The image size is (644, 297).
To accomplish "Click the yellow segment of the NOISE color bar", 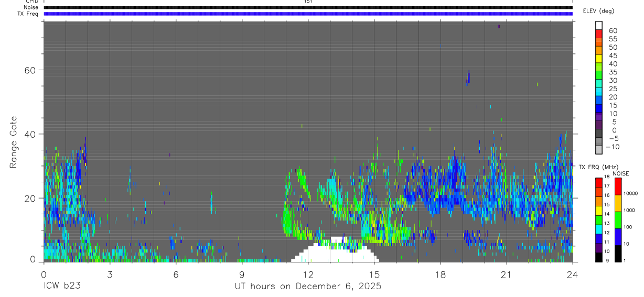I will point(618,203).
